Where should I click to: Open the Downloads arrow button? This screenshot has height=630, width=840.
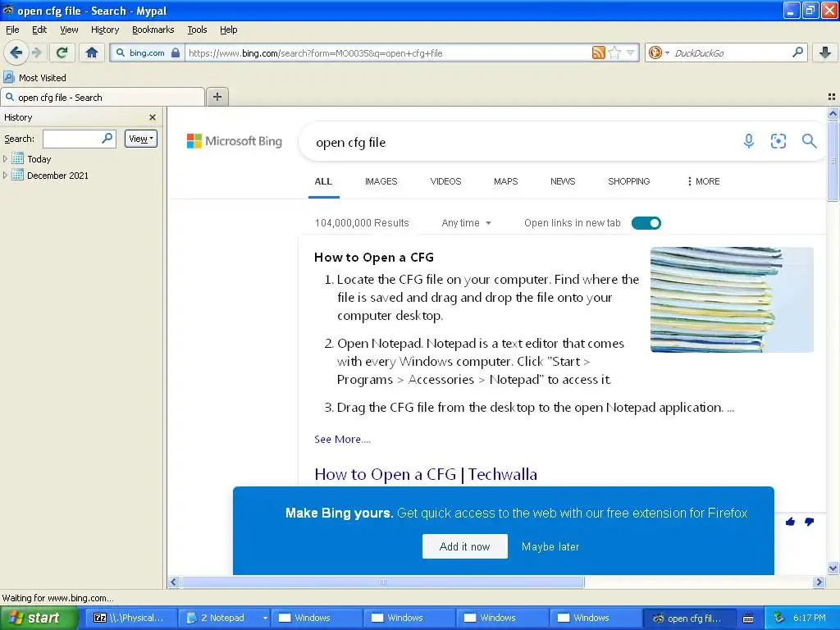point(825,52)
